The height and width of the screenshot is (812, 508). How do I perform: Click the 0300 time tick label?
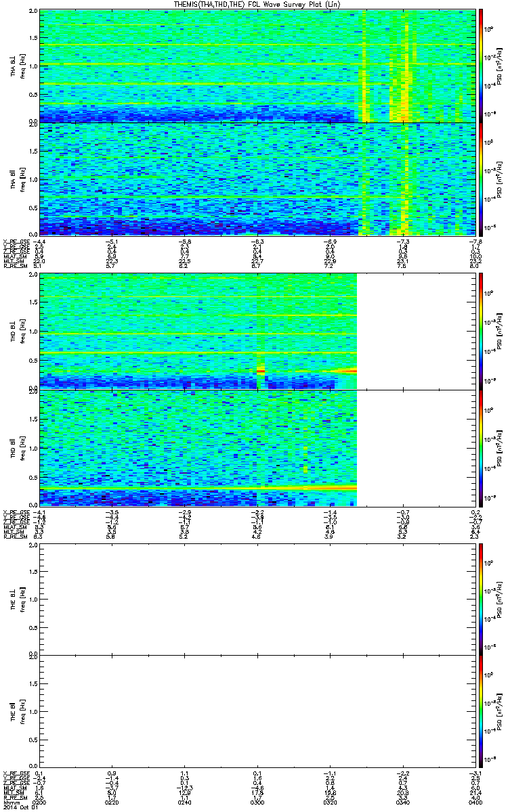[x=257, y=803]
